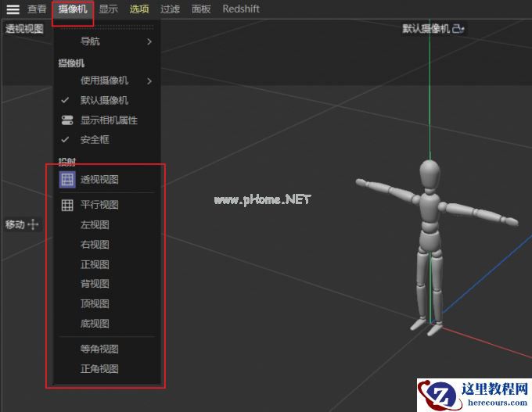Open the 显示 menu
The image size is (532, 412).
tap(109, 9)
